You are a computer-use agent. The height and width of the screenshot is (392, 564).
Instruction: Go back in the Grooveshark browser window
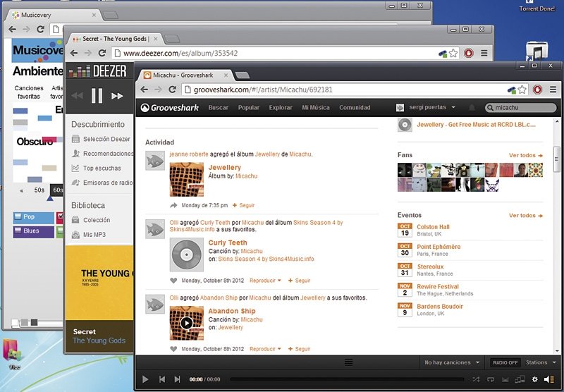click(x=145, y=90)
